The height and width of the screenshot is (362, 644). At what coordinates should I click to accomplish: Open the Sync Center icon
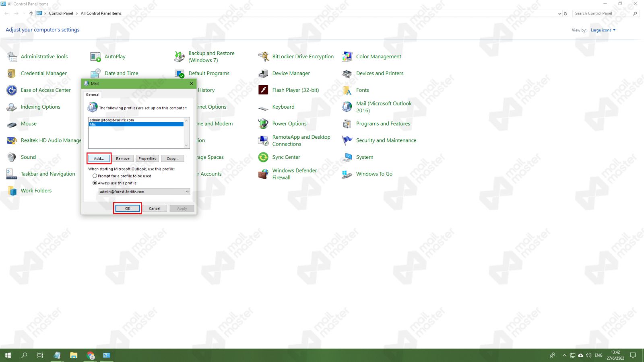tap(263, 157)
